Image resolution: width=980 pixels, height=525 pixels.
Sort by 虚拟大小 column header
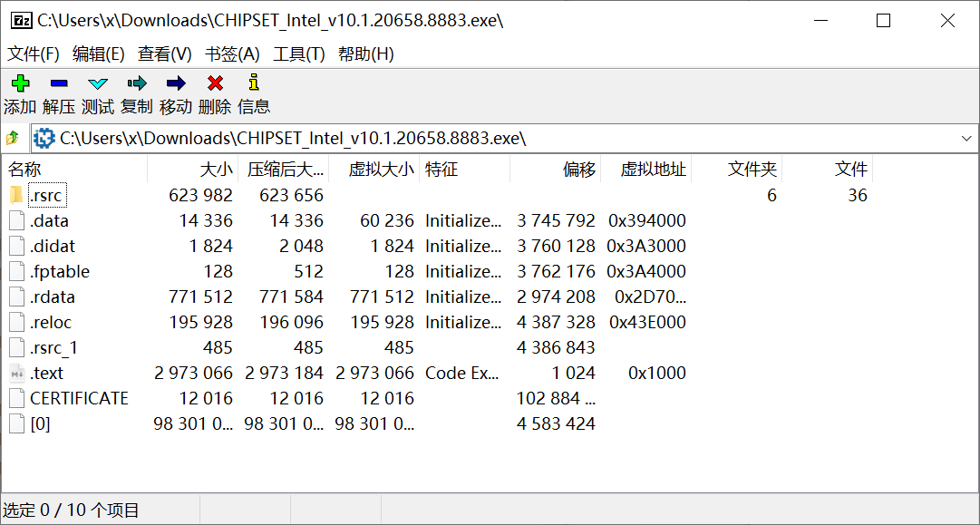click(x=374, y=170)
